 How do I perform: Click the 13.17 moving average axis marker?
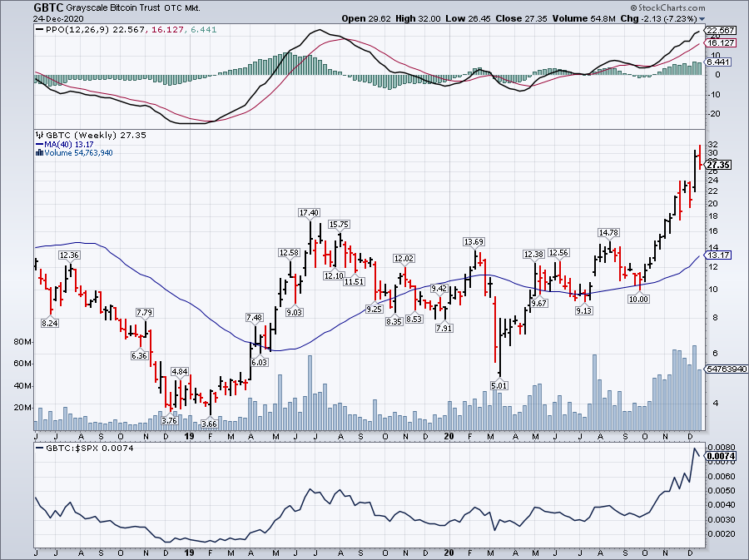point(718,255)
